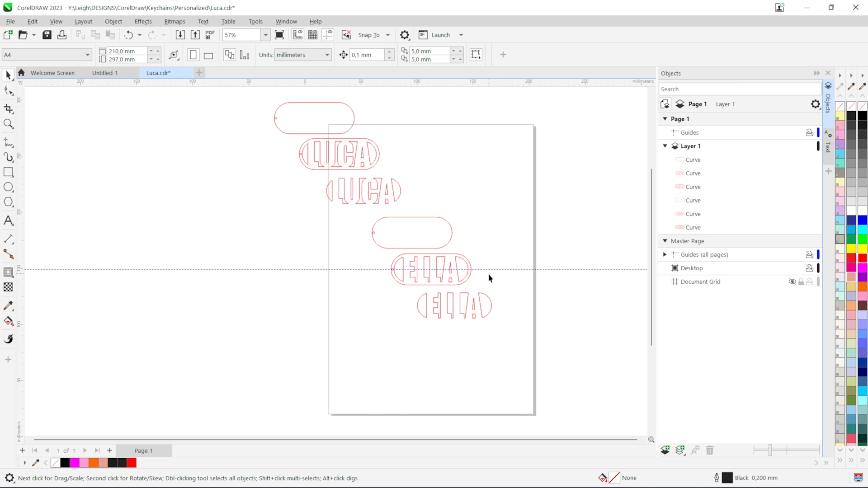Select the Text tool in the toolbox
Screen dimensions: 868x488
click(x=8, y=221)
